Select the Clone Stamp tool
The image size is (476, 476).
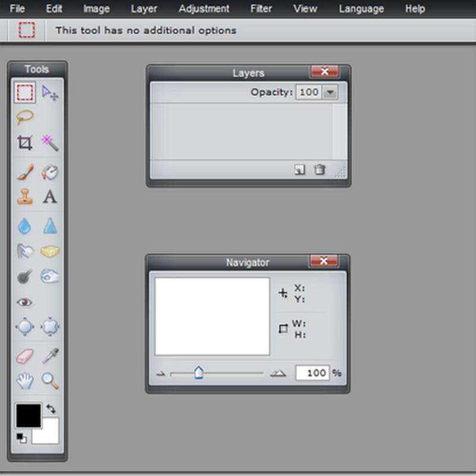point(25,196)
